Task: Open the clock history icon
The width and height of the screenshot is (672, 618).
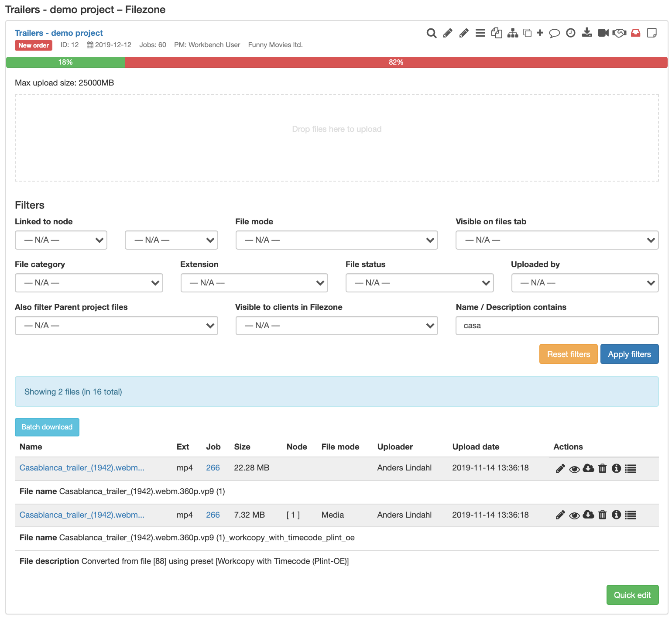Action: (x=570, y=33)
